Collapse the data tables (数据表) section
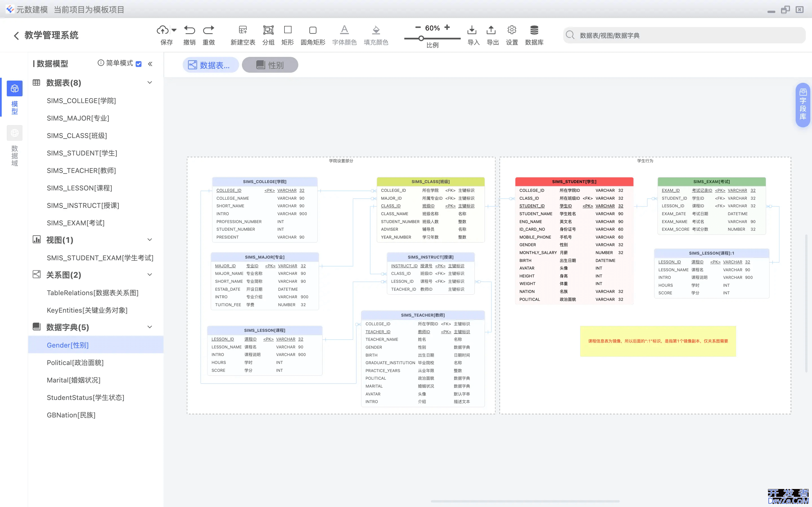 click(150, 83)
